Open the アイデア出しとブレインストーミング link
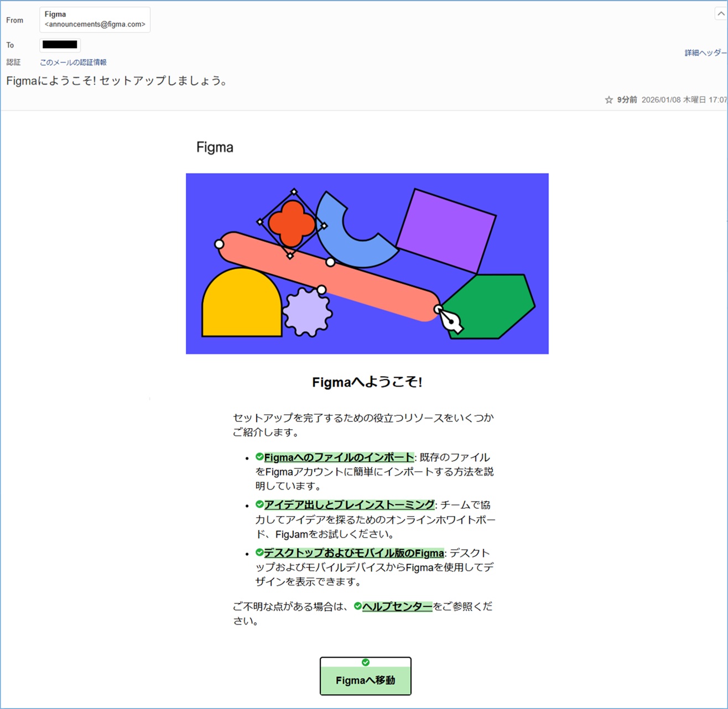Viewport: 728px width, 709px height. 349,505
